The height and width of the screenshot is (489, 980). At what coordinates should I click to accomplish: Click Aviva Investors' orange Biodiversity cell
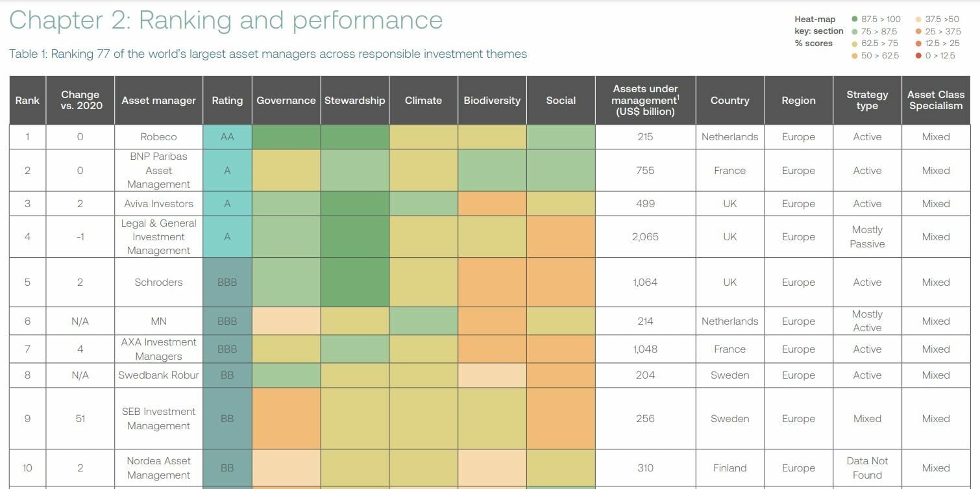click(492, 203)
